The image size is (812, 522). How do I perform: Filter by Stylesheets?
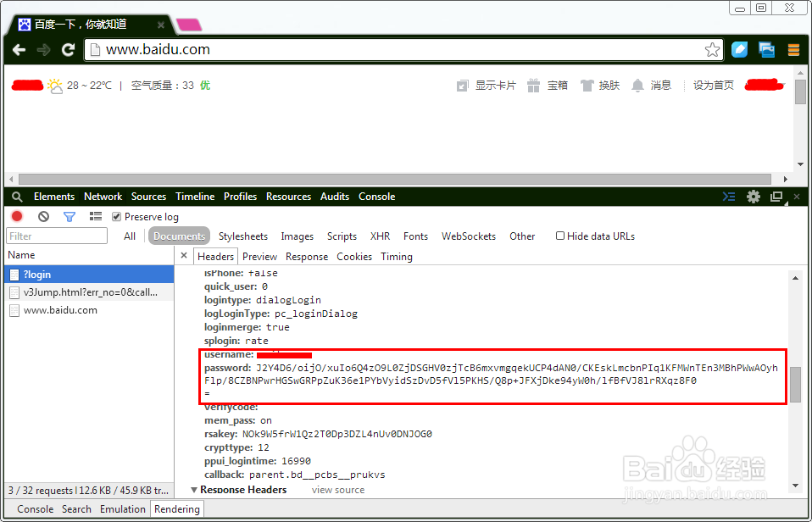243,236
